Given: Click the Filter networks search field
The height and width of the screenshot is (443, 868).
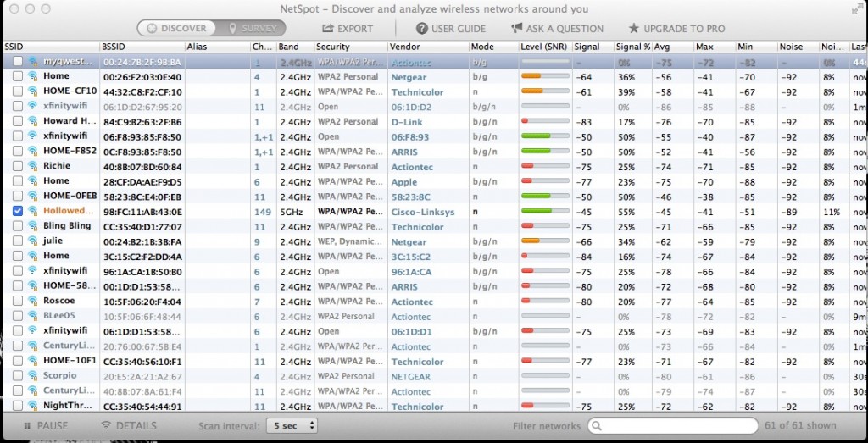Looking at the screenshot, I should pos(672,426).
